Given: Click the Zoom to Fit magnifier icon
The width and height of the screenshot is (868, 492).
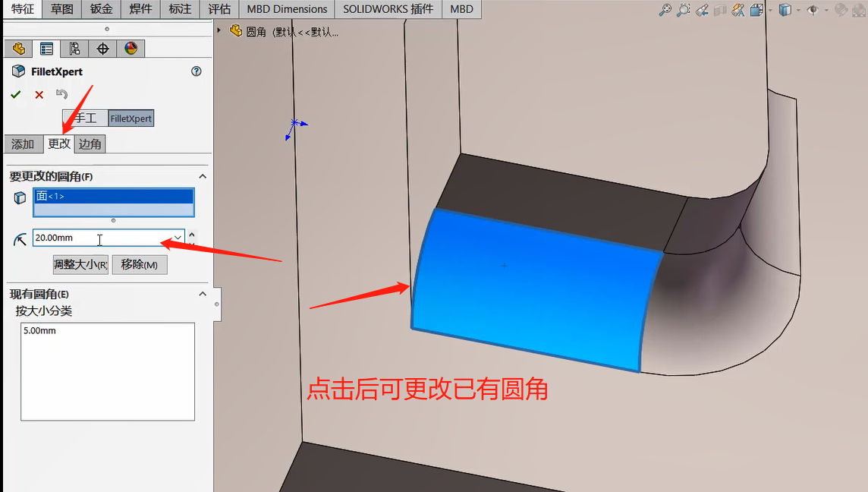Looking at the screenshot, I should click(665, 9).
